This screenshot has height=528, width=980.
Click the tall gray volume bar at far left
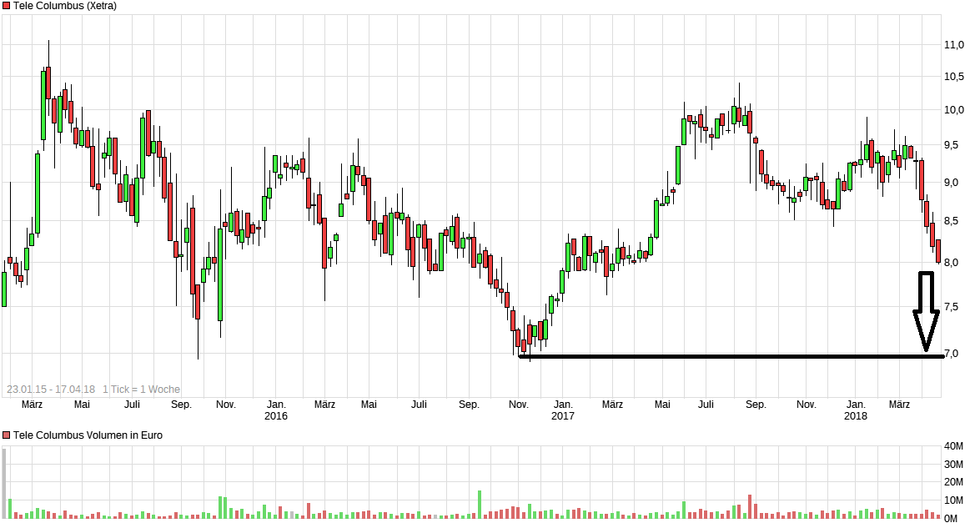coord(4,484)
